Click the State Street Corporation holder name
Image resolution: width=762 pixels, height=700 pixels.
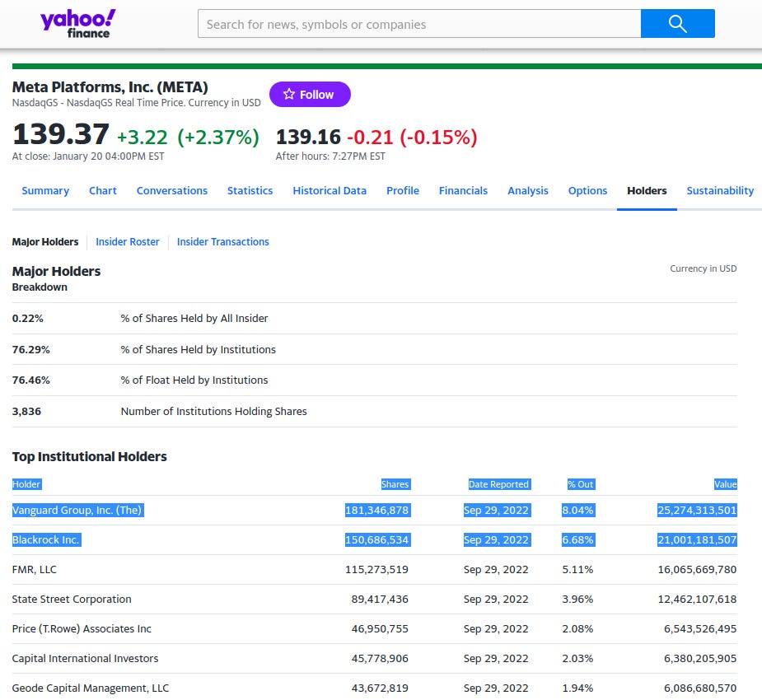72,599
